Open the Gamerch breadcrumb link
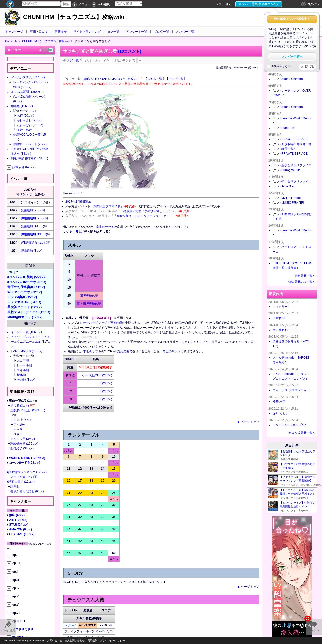 coord(11,41)
